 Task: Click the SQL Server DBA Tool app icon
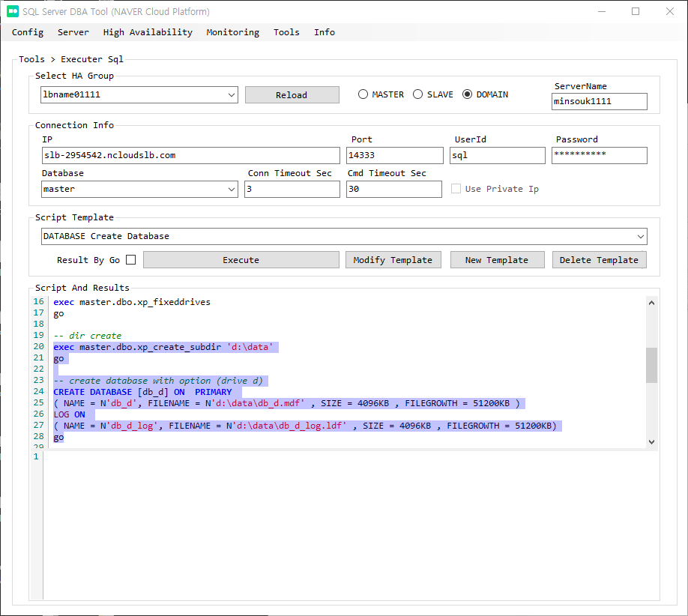tap(13, 11)
